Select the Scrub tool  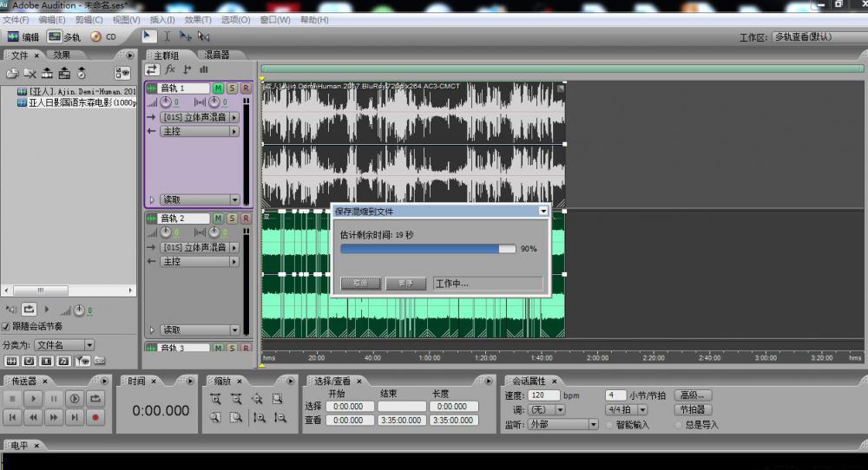204,36
